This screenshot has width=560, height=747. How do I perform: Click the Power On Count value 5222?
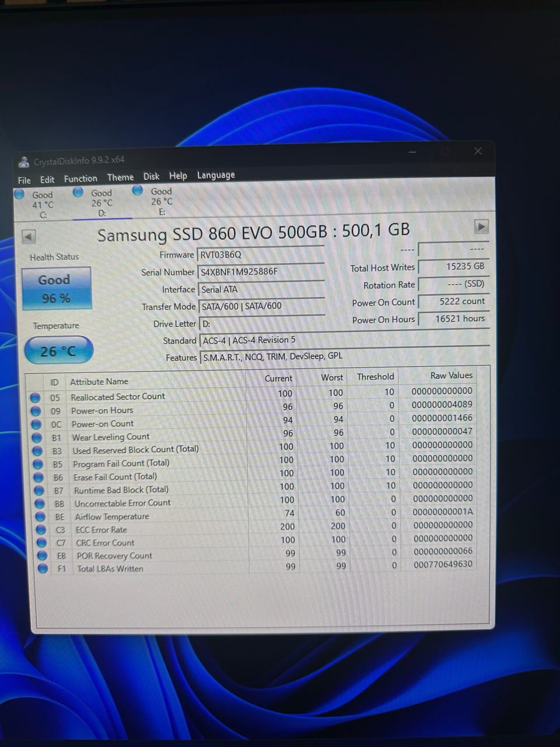click(x=454, y=301)
